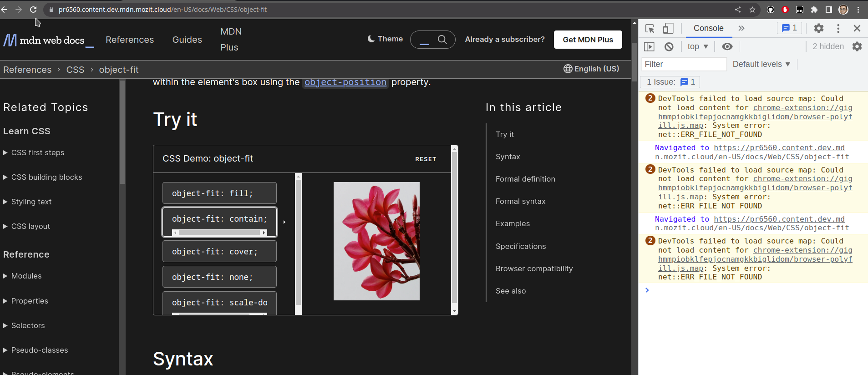Go back with the browser back arrow
This screenshot has height=375, width=868.
tap(4, 9)
